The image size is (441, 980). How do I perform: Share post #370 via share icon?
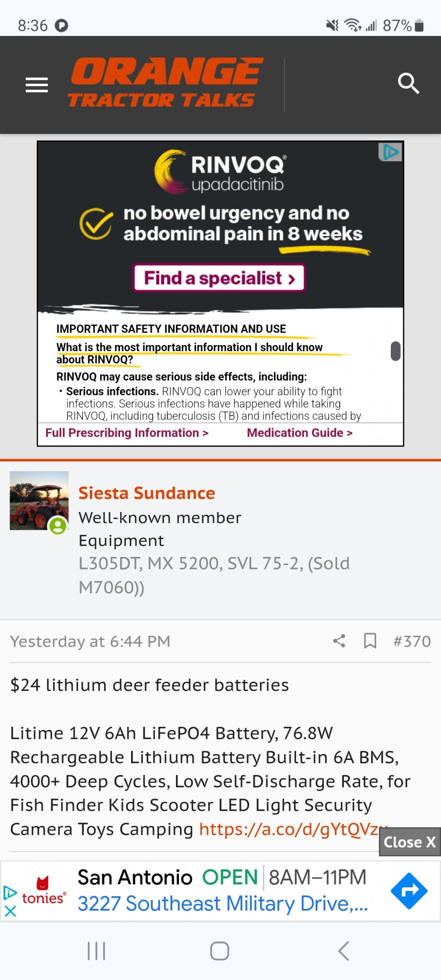[339, 641]
